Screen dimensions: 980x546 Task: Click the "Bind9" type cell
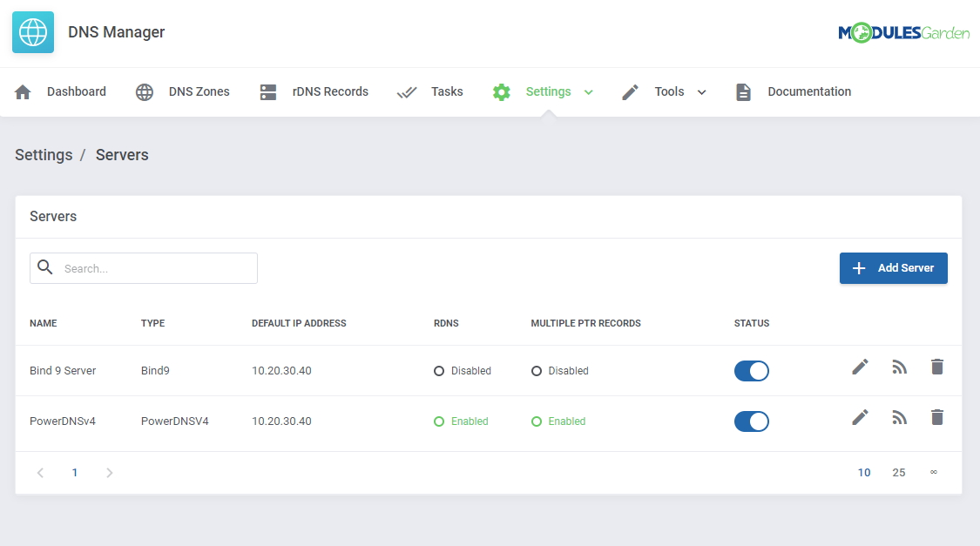[155, 370]
